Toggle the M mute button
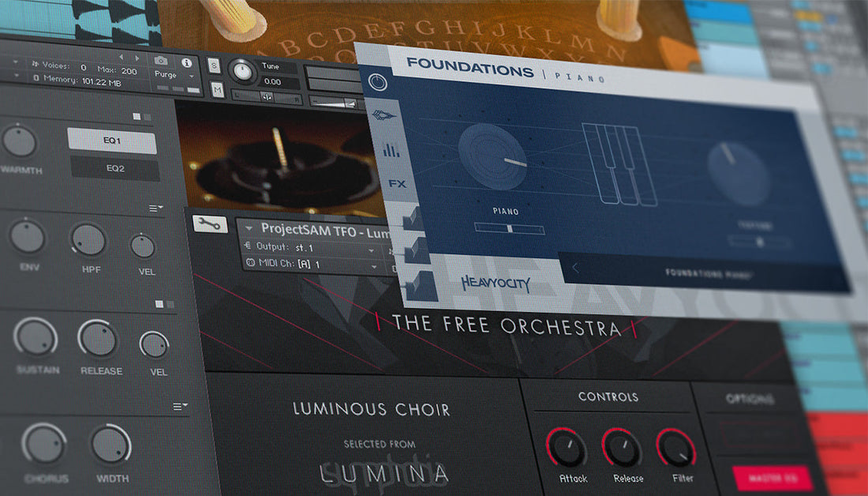Viewport: 868px width, 496px height. click(x=218, y=90)
